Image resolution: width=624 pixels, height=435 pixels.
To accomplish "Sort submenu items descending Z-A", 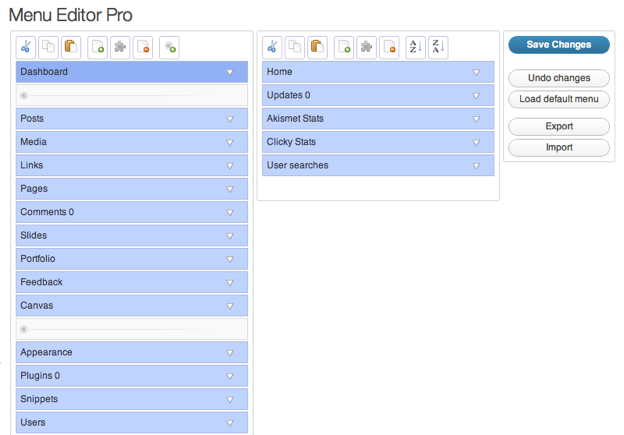I will (438, 47).
